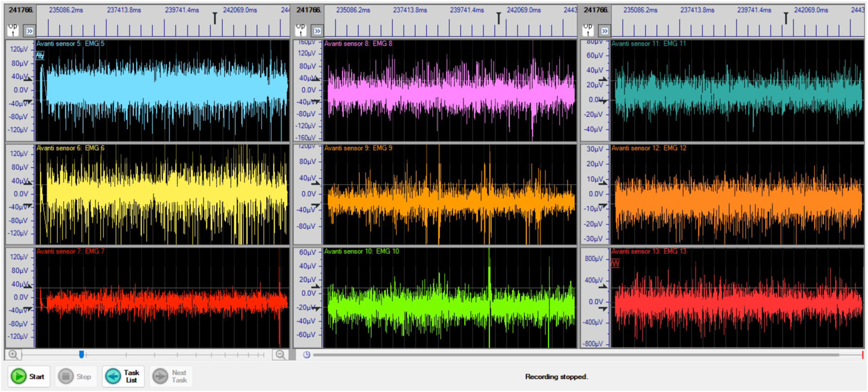Click the clock icon beside playback bar

point(307,355)
